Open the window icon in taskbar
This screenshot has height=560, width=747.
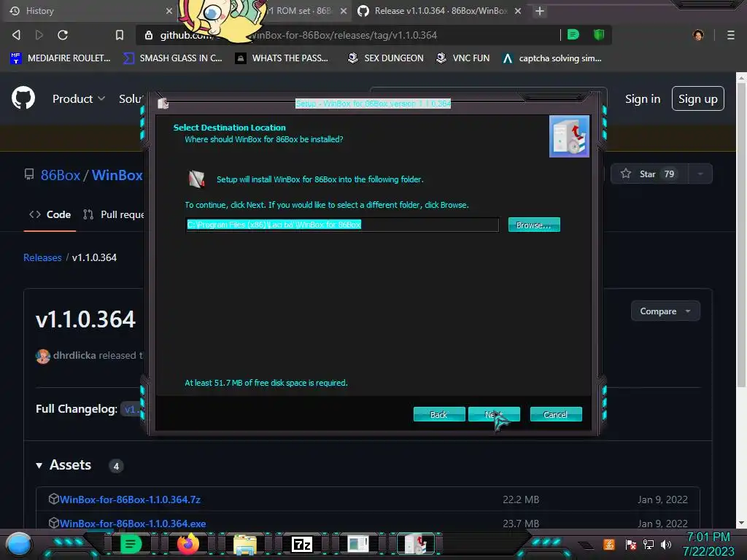pos(358,544)
